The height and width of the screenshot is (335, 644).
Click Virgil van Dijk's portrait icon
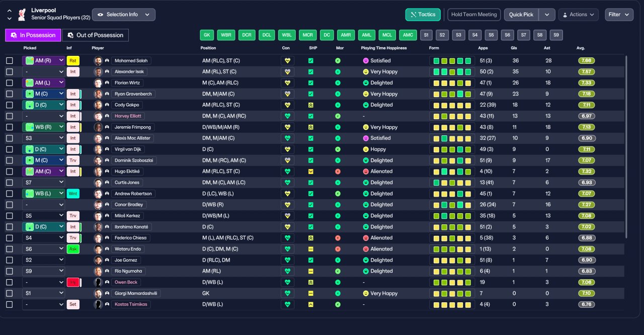click(98, 149)
